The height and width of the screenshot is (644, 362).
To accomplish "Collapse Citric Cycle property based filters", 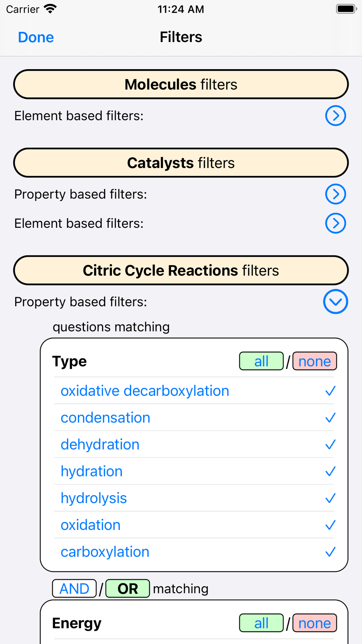I will pos(335,302).
